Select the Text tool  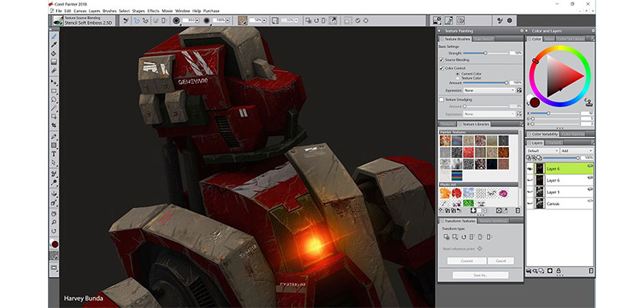[x=54, y=154]
